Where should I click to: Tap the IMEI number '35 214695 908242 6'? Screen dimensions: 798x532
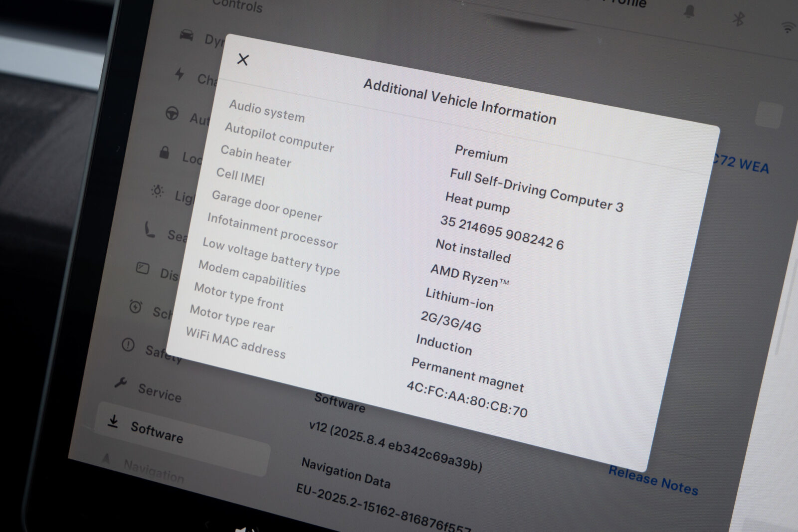pos(502,232)
